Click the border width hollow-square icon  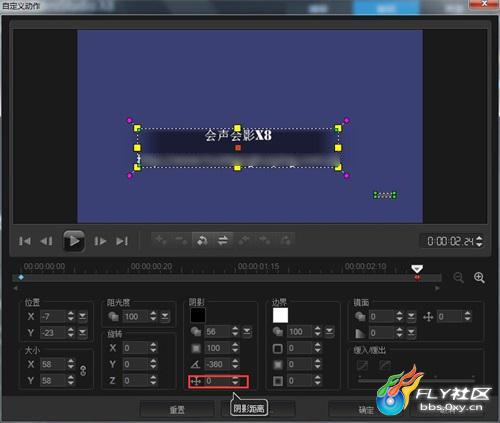point(278,348)
